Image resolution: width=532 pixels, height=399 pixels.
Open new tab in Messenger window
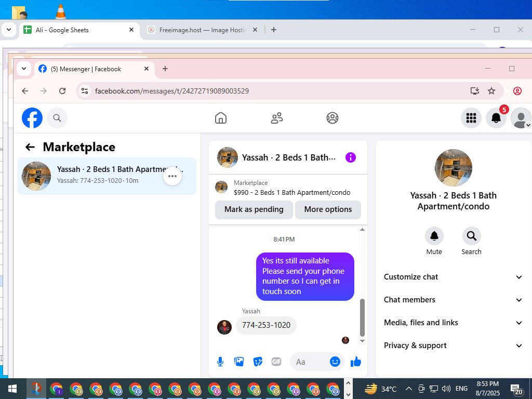[165, 69]
